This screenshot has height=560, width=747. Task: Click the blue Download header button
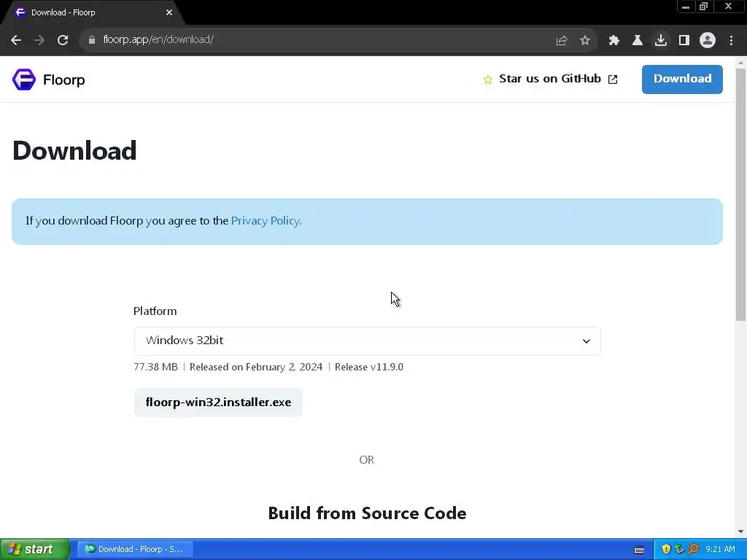pyautogui.click(x=682, y=79)
